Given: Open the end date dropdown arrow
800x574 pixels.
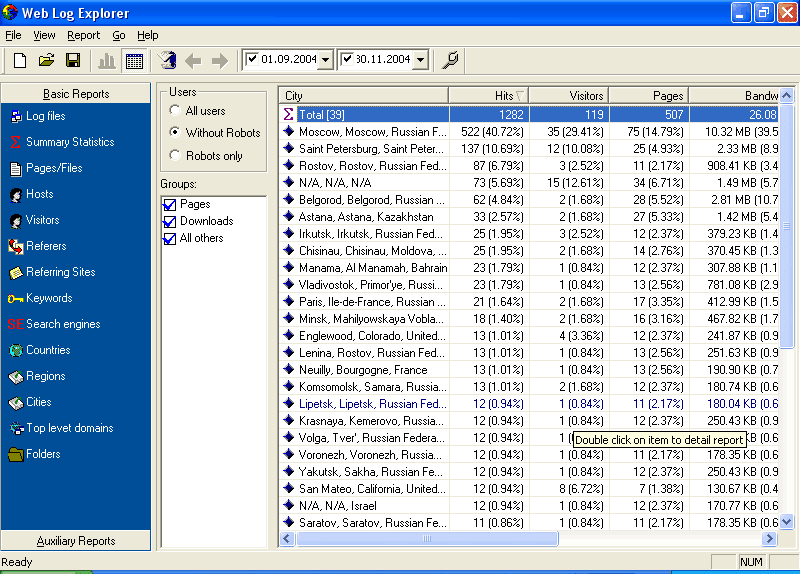Looking at the screenshot, I should (420, 60).
